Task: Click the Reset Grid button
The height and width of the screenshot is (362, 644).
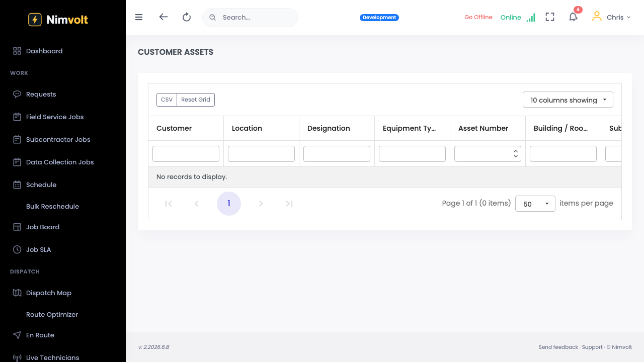Action: (196, 100)
